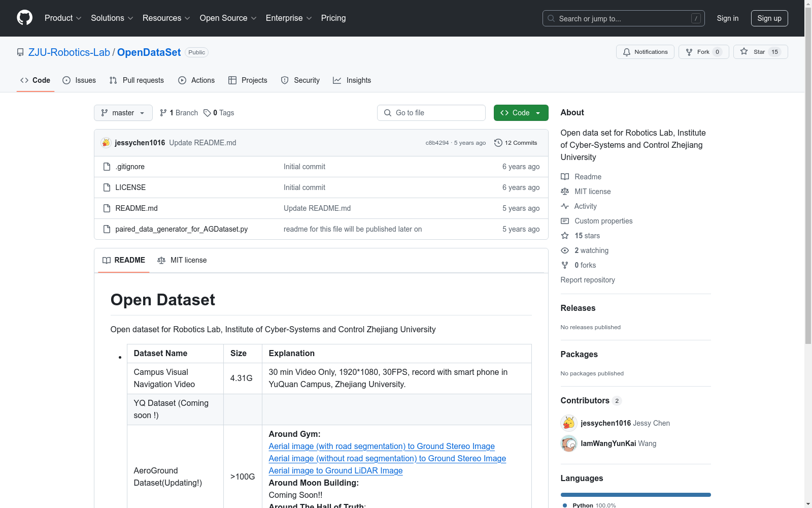Open the ZJU-Robotics-Lab organization link
812x508 pixels.
[x=69, y=52]
